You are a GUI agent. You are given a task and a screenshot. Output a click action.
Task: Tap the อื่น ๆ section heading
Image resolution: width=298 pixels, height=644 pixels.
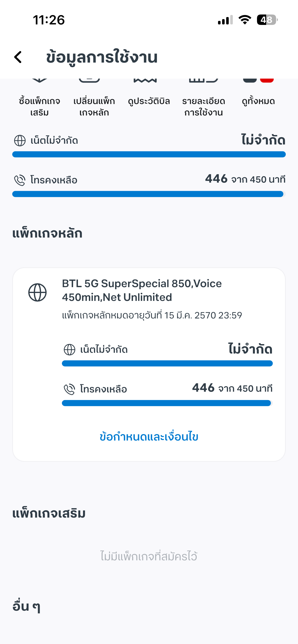(26, 607)
